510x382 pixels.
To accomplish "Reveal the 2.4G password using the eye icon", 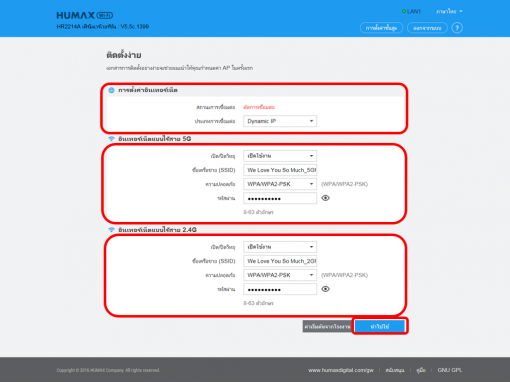I will [x=325, y=289].
